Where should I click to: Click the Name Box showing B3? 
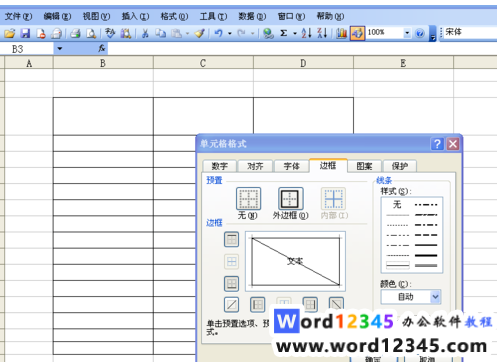(27, 49)
